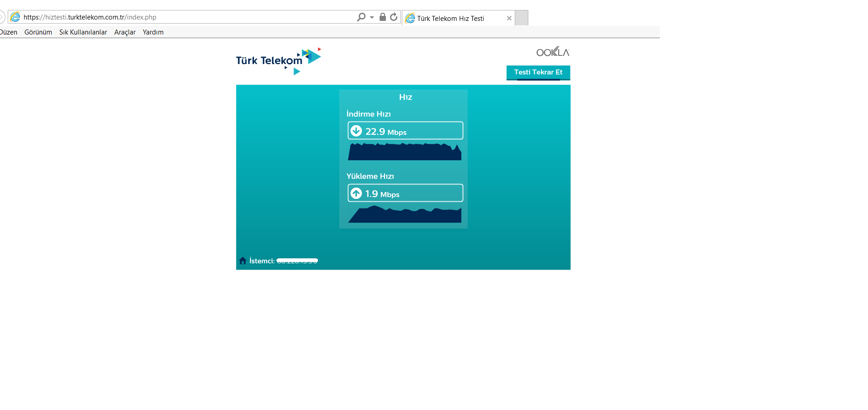Refresh the page with reload icon
This screenshot has height=410, width=868.
click(394, 17)
